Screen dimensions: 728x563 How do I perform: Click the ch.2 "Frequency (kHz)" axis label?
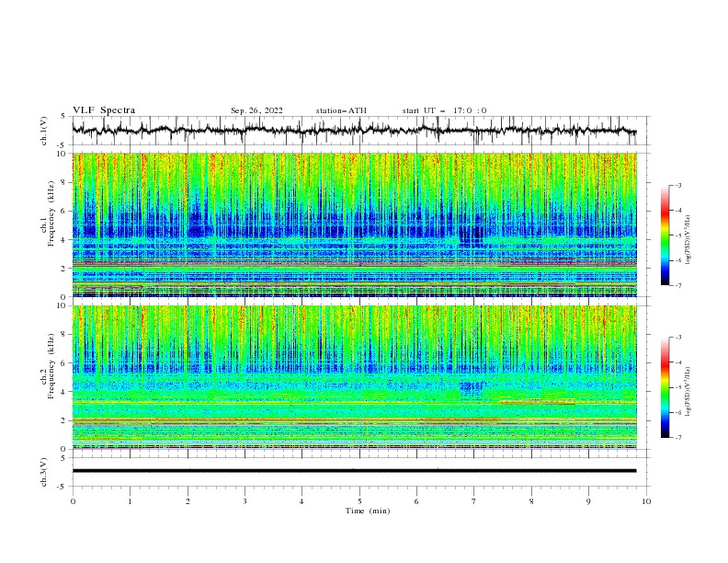tap(51, 366)
